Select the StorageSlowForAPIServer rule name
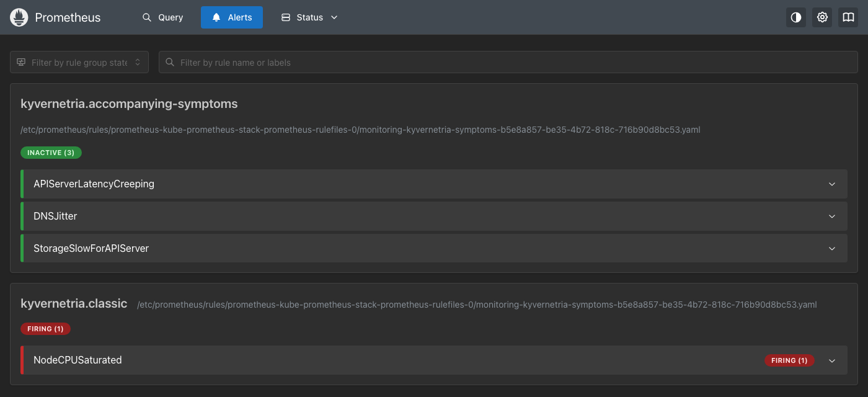This screenshot has height=397, width=868. click(91, 249)
